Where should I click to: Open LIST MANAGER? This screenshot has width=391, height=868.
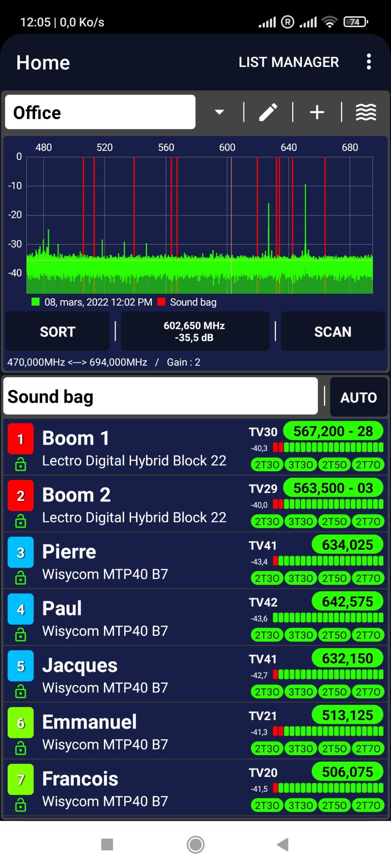coord(288,62)
